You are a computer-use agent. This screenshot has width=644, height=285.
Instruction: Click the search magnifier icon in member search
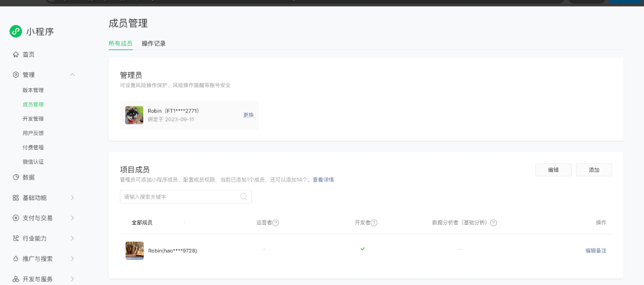click(243, 197)
